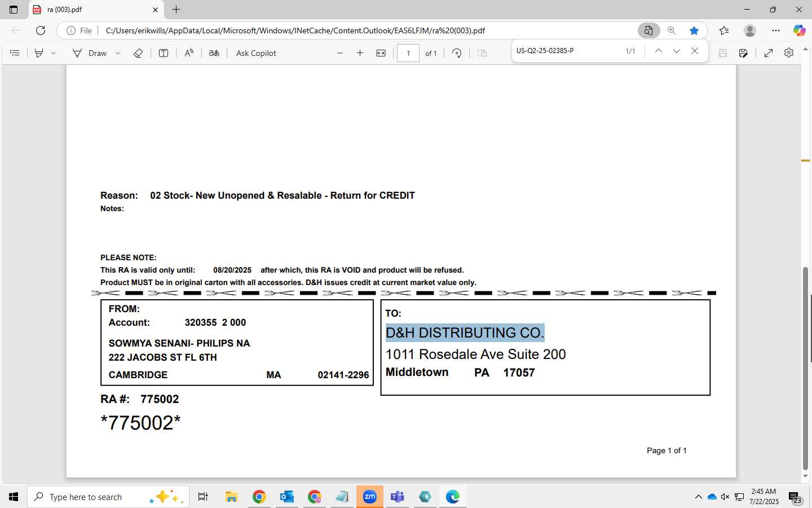Click RA number 775002 text

click(160, 399)
